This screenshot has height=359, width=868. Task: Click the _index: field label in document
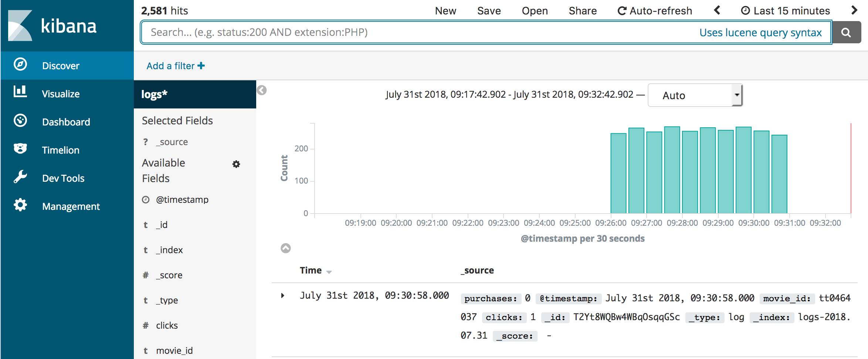tap(772, 318)
